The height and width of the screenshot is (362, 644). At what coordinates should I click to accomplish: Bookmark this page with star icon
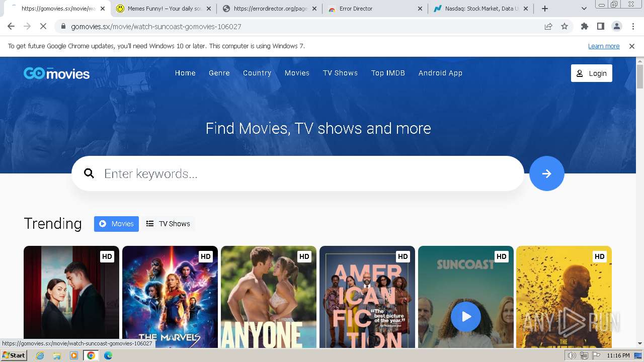click(x=565, y=26)
